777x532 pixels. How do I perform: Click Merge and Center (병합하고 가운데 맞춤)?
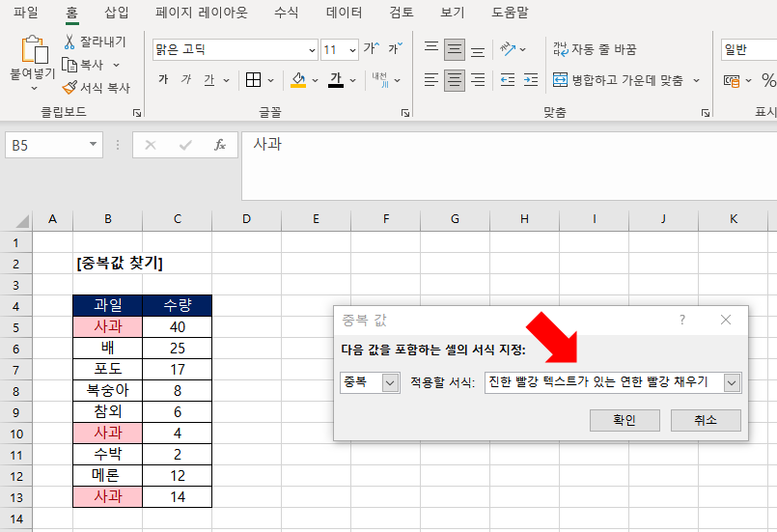(x=618, y=80)
